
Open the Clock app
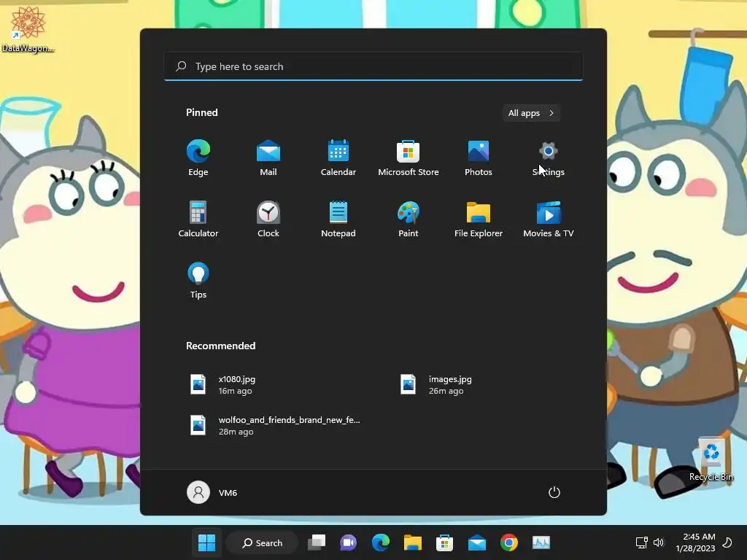tap(268, 219)
